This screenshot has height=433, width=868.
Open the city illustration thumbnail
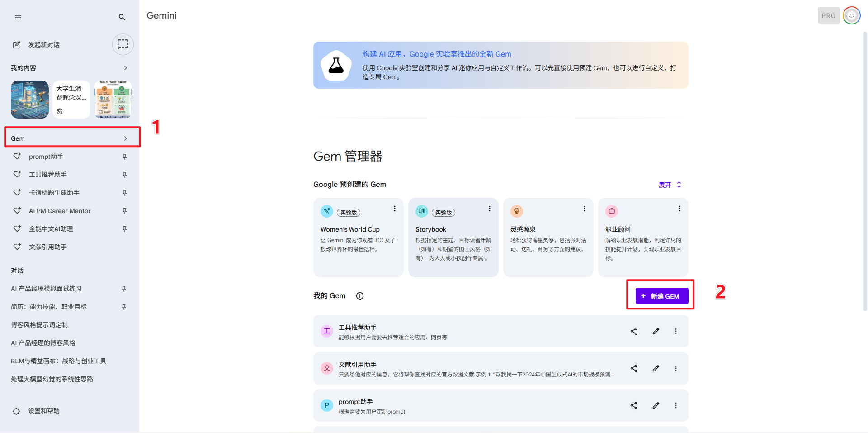pyautogui.click(x=30, y=100)
